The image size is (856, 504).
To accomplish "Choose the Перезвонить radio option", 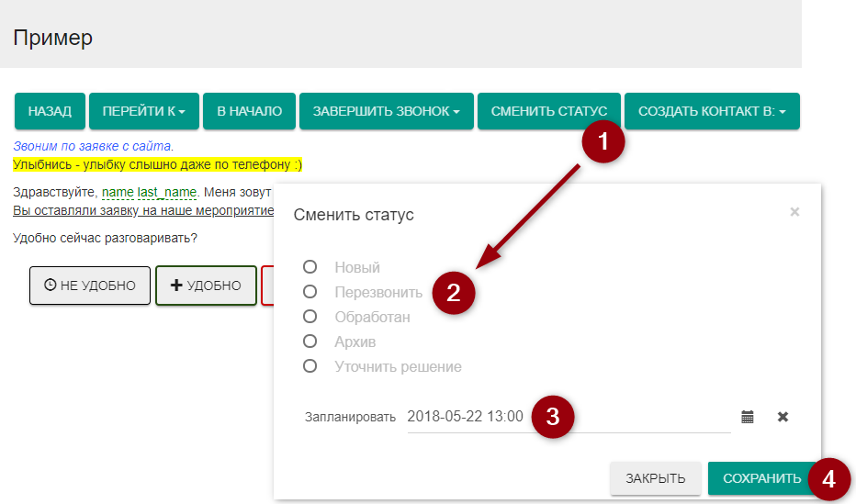I will [x=310, y=292].
